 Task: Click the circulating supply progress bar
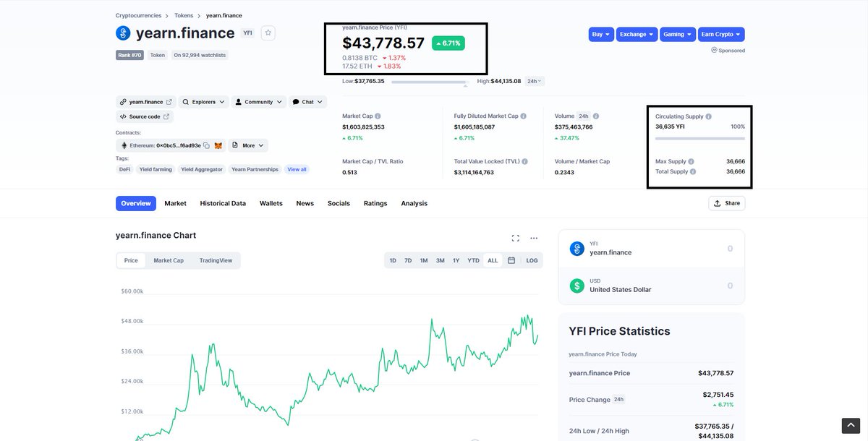tap(700, 137)
